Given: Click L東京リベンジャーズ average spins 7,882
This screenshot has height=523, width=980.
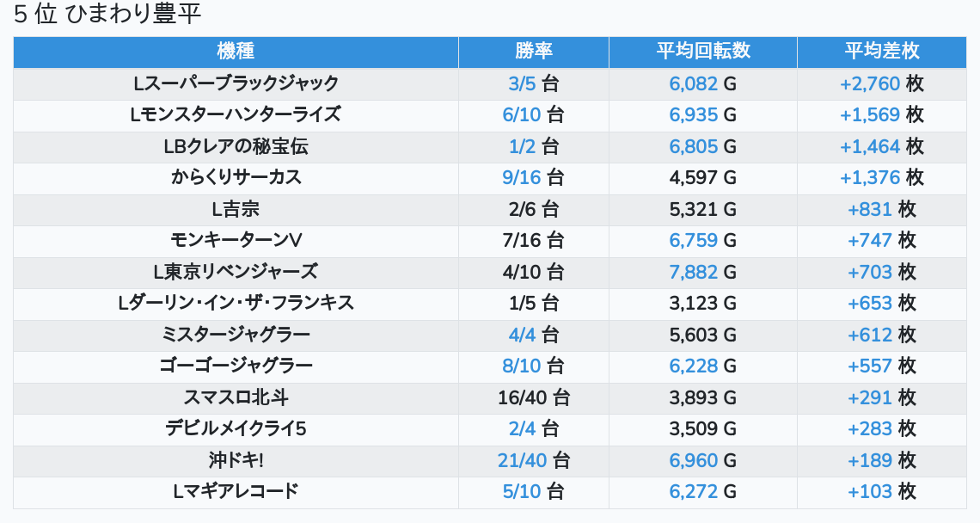Looking at the screenshot, I should point(693,272).
